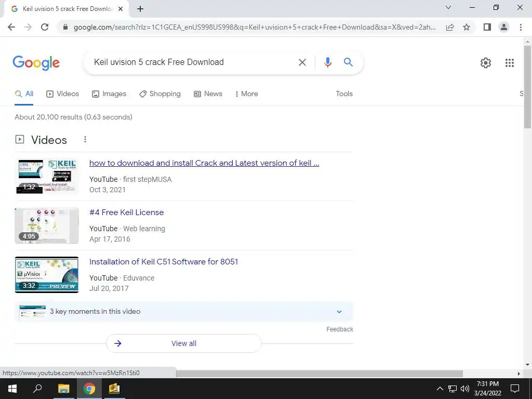Open the Windows Start menu
The height and width of the screenshot is (399, 532).
[x=12, y=389]
